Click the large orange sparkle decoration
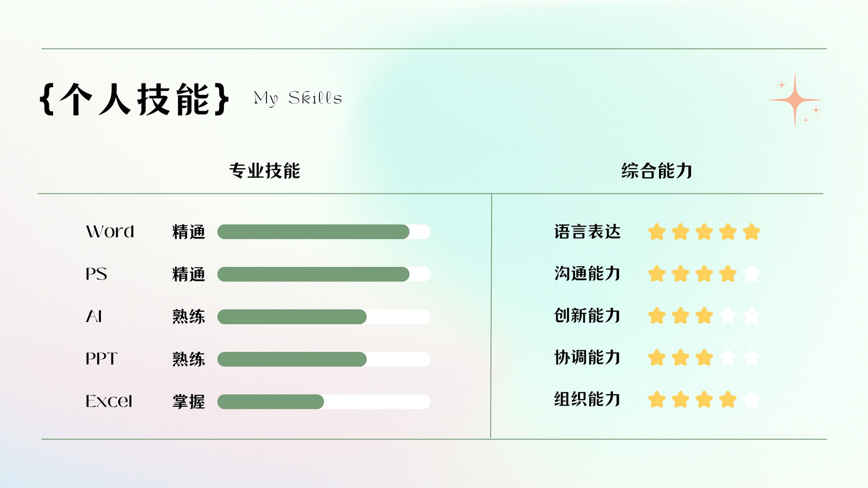 pyautogui.click(x=795, y=100)
